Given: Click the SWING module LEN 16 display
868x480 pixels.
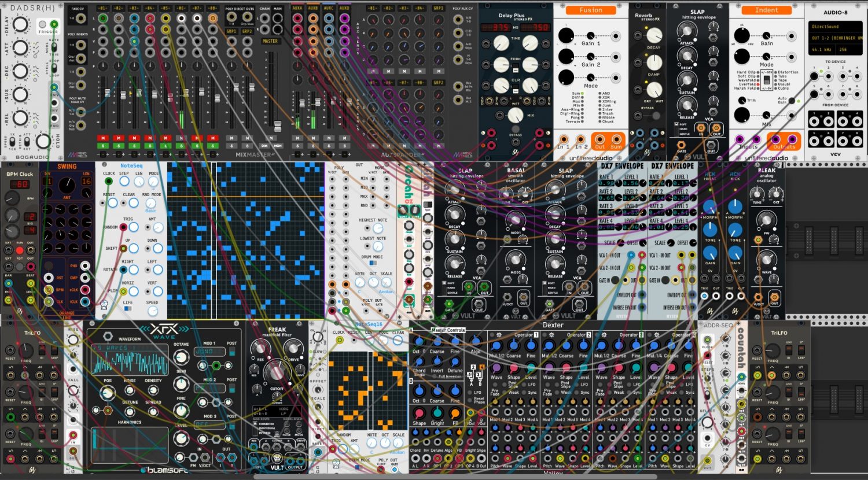Looking at the screenshot, I should tap(86, 181).
